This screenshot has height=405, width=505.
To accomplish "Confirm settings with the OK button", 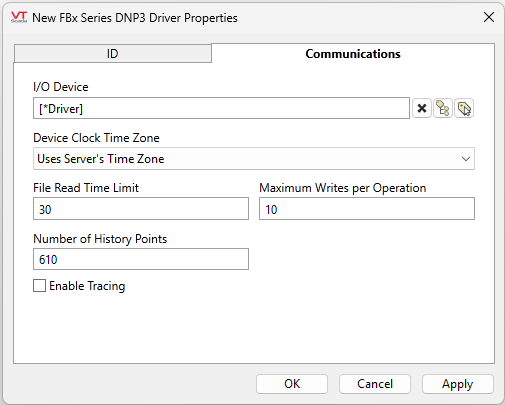I will (292, 384).
